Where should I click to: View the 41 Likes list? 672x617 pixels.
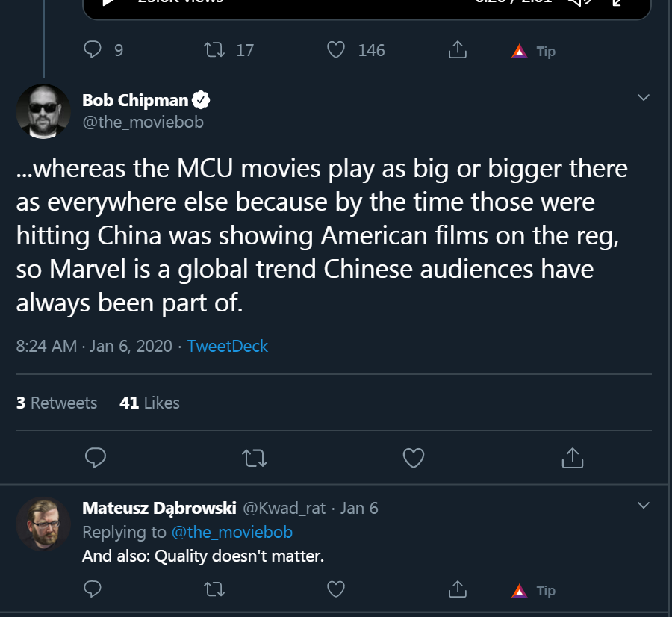[x=149, y=403]
